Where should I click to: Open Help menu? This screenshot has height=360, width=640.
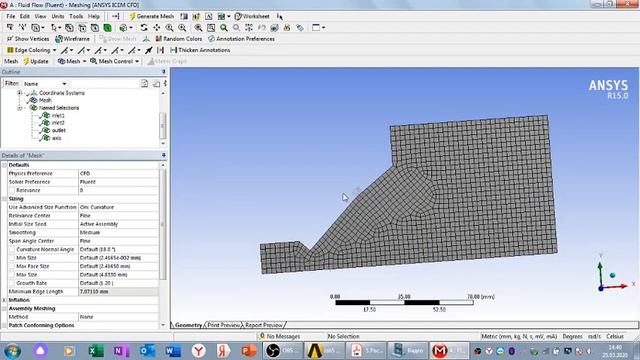point(94,16)
